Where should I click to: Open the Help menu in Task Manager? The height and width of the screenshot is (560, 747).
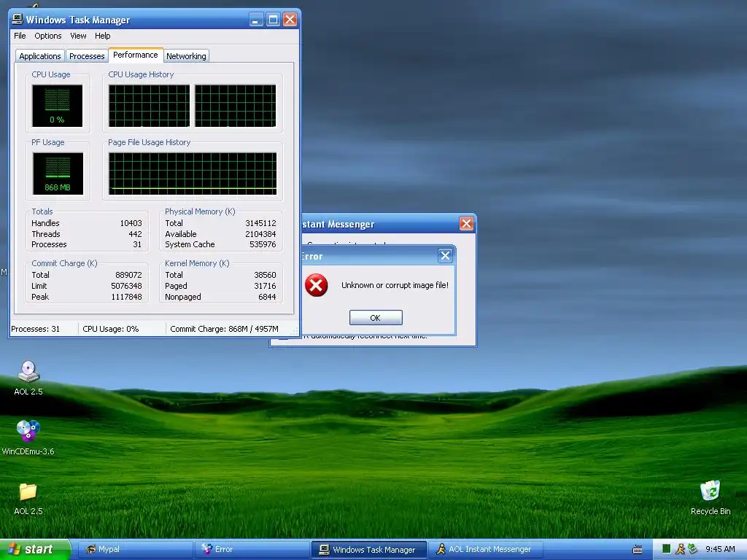click(x=102, y=36)
